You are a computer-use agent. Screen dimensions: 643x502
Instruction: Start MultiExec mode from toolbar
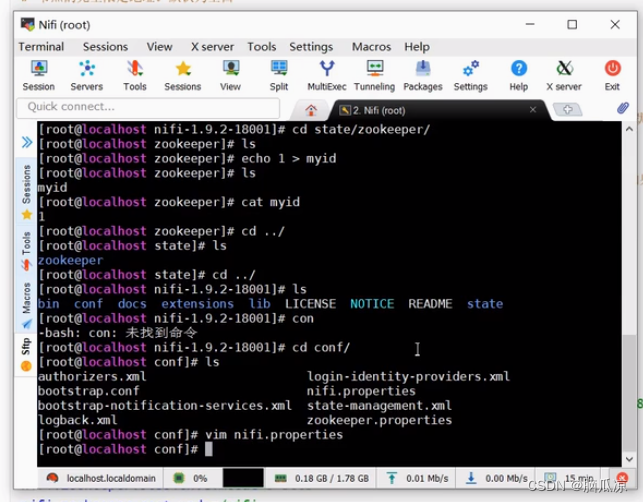point(327,76)
